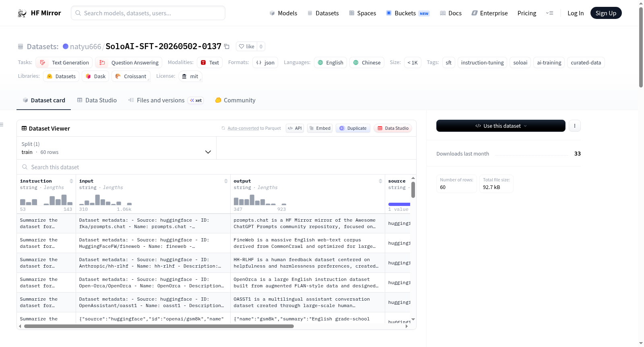The height and width of the screenshot is (347, 644).
Task: Open Buckets in top navigation
Action: pyautogui.click(x=408, y=13)
